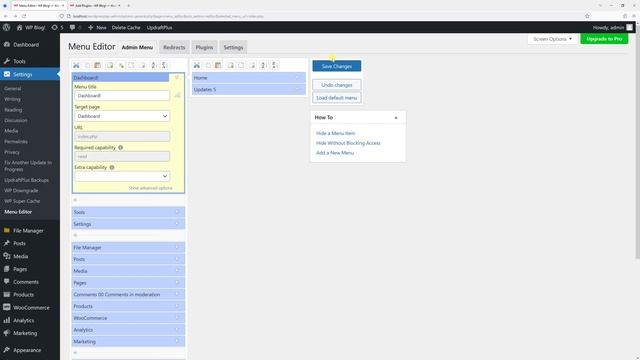
Task: Sort top-level menus in descending order
Action: click(164, 65)
